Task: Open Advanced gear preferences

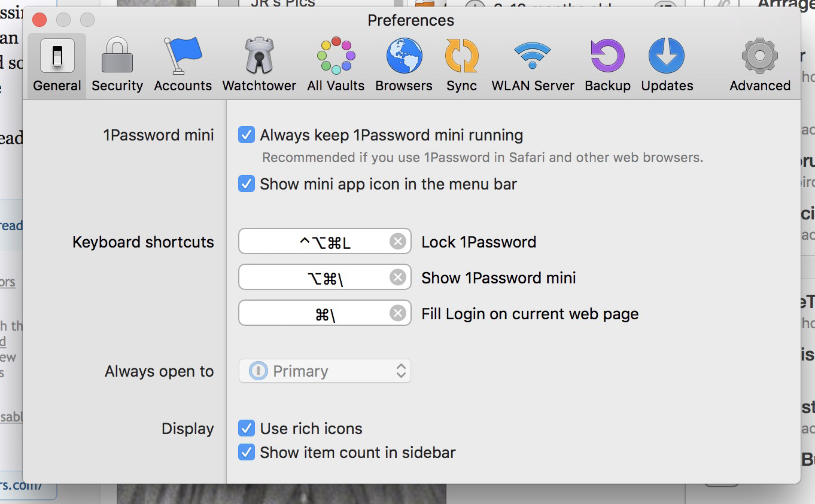Action: pos(760,66)
